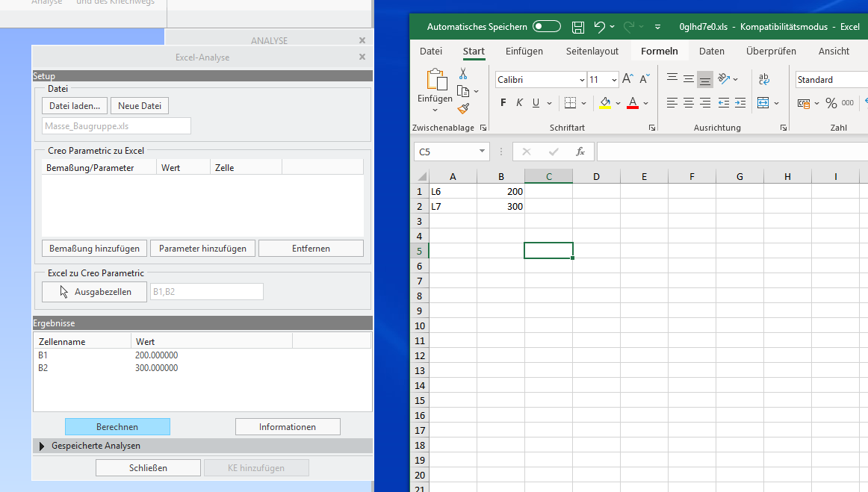Select the Format Painter icon
This screenshot has width=868, height=492.
pyautogui.click(x=463, y=108)
